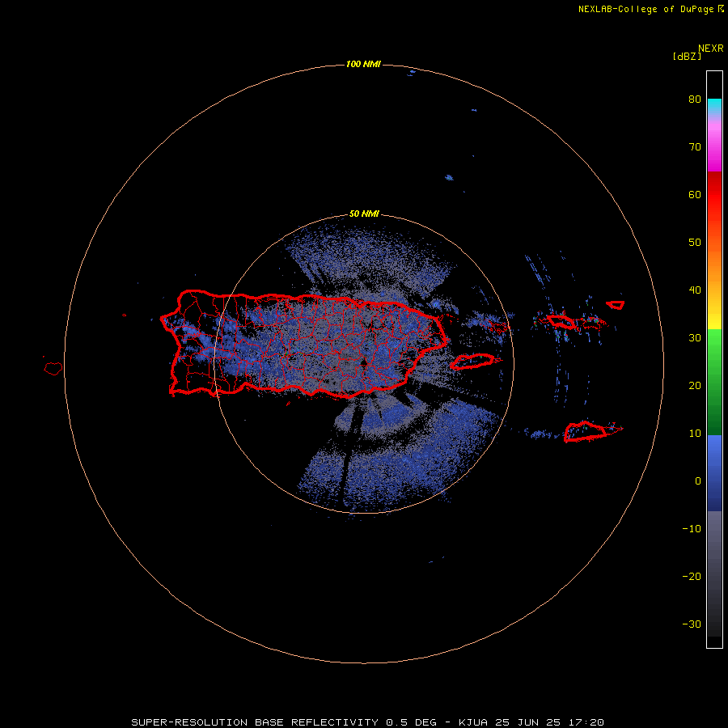728x728 pixels.
Task: Click the Vieques island outline east of Puerto Rico
Action: tap(473, 361)
